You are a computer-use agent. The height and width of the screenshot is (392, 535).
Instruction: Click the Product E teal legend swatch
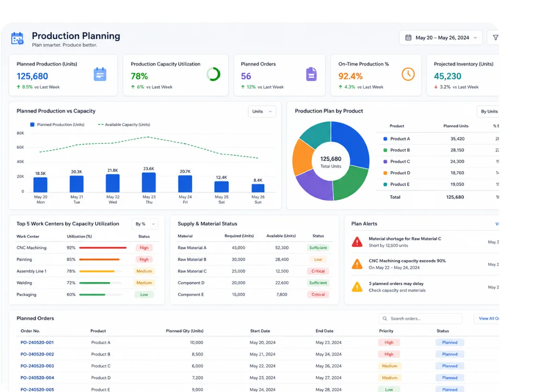coord(385,184)
